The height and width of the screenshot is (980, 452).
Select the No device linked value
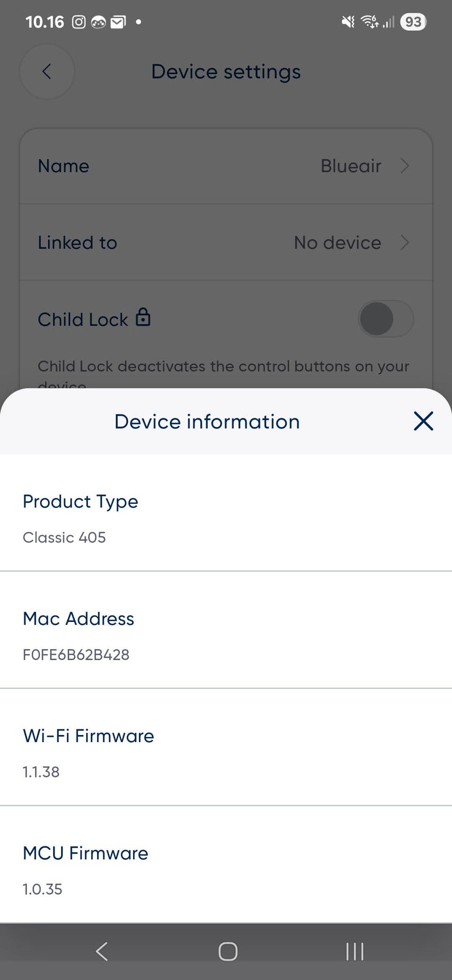tap(337, 243)
